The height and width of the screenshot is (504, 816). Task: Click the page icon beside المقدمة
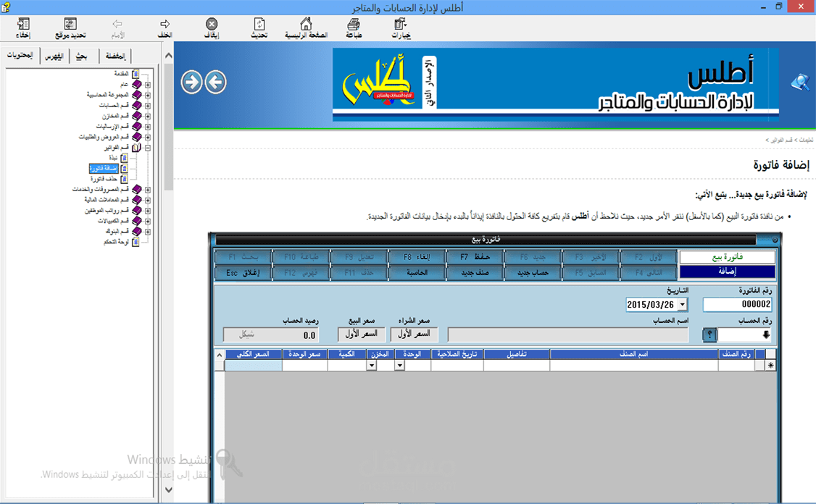pyautogui.click(x=136, y=74)
